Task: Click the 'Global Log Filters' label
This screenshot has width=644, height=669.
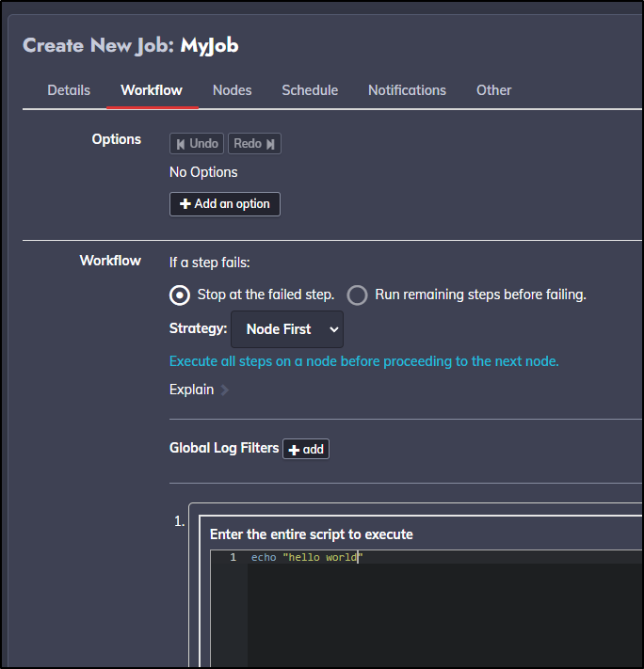Action: [224, 448]
